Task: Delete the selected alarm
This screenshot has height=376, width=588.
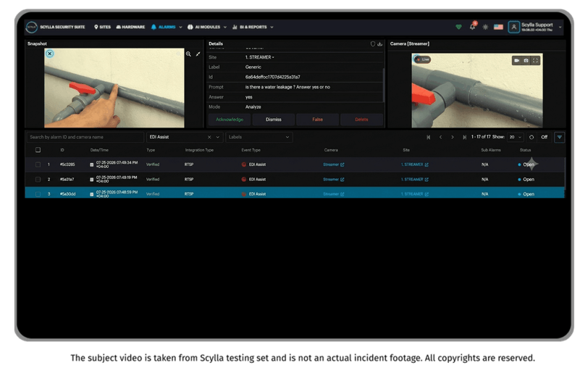Action: pos(361,120)
